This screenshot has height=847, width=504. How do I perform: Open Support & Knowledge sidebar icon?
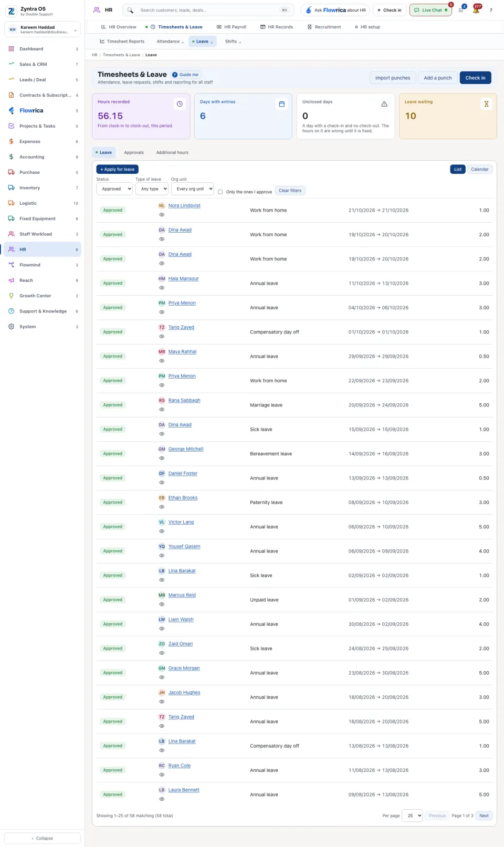(11, 311)
